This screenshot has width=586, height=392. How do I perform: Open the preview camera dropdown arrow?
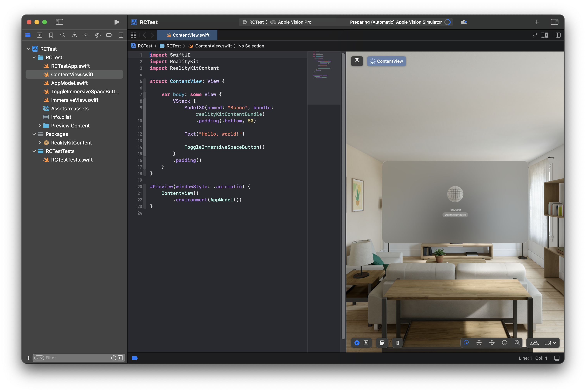555,343
